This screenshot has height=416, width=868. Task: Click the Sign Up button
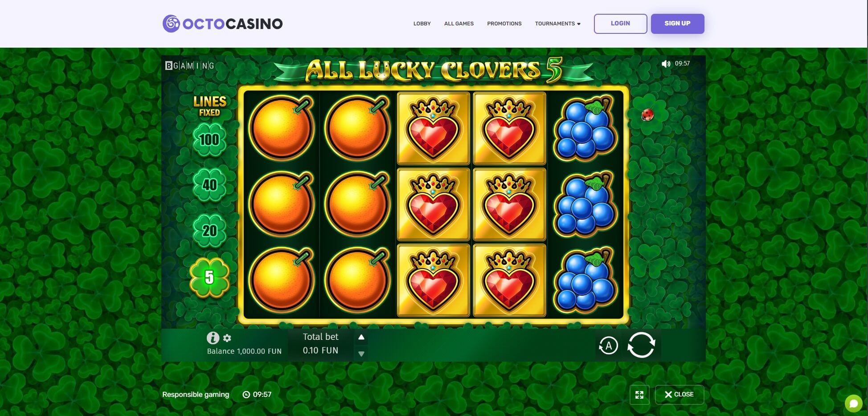pyautogui.click(x=677, y=24)
